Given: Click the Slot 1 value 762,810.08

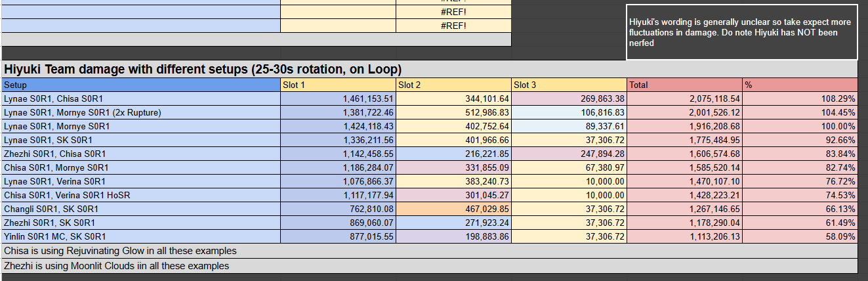Looking at the screenshot, I should tap(338, 209).
